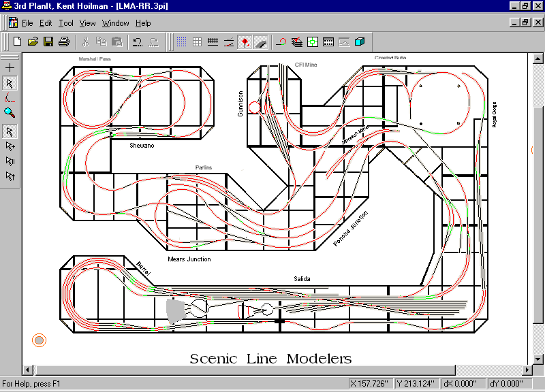545x392 pixels.
Task: Expand the Help menu
Action: coord(143,23)
